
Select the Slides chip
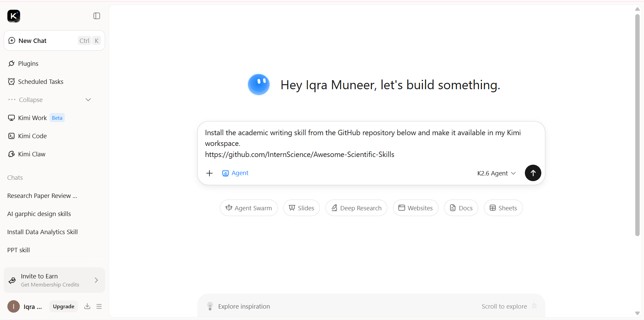click(x=301, y=208)
